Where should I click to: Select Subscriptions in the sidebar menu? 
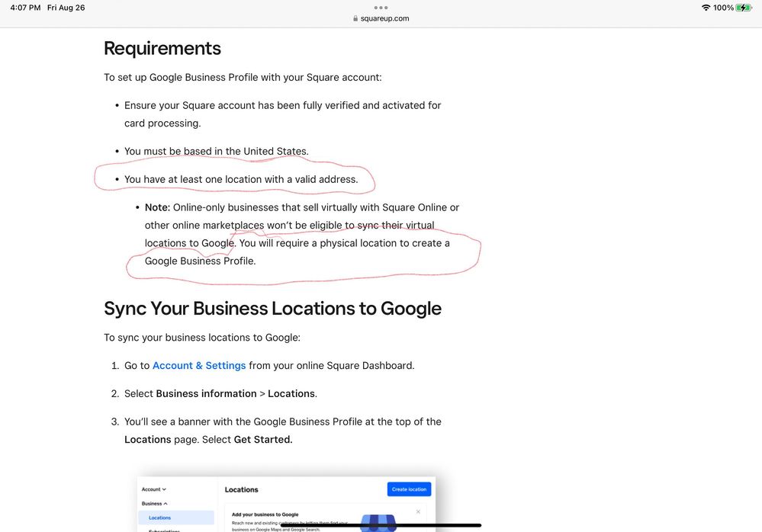[164, 530]
